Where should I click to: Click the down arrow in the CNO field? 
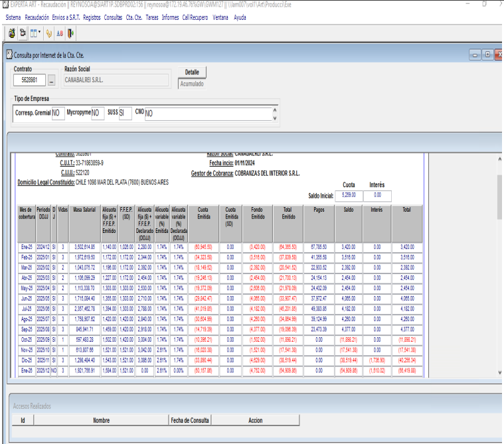276,118
